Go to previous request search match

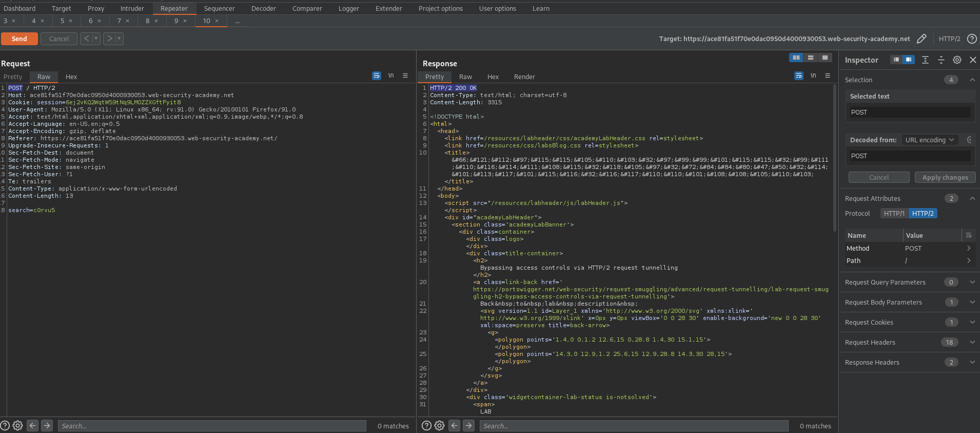click(x=32, y=425)
